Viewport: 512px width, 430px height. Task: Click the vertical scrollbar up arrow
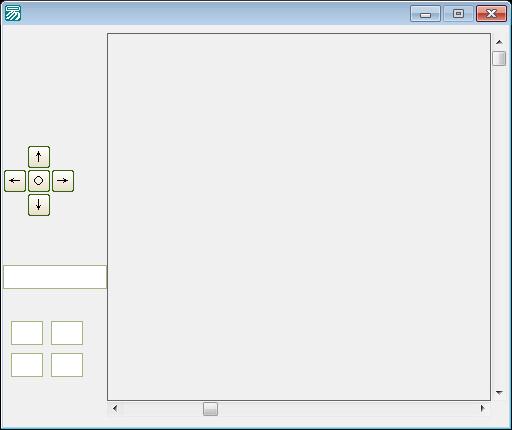pos(499,42)
